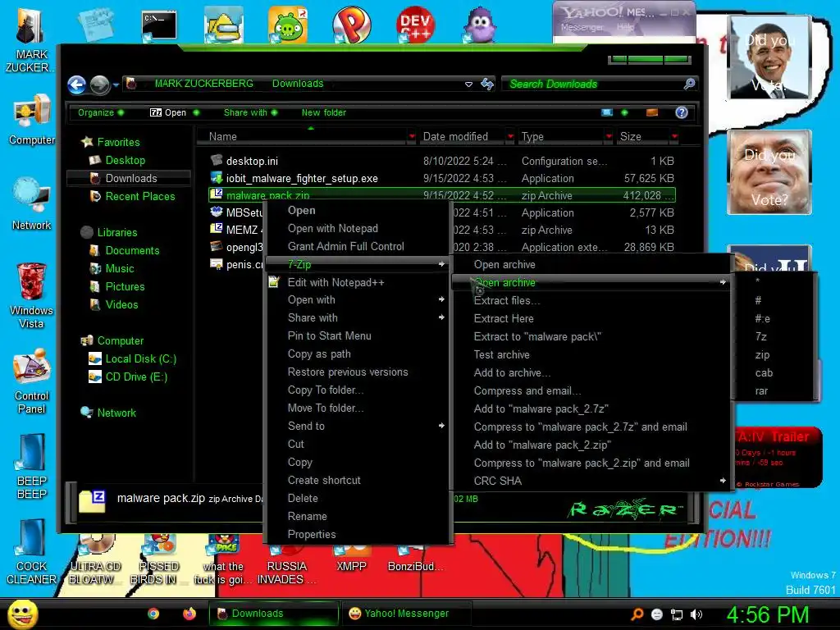
Task: Open the recent pages dropdown next to Forward
Action: pyautogui.click(x=116, y=84)
